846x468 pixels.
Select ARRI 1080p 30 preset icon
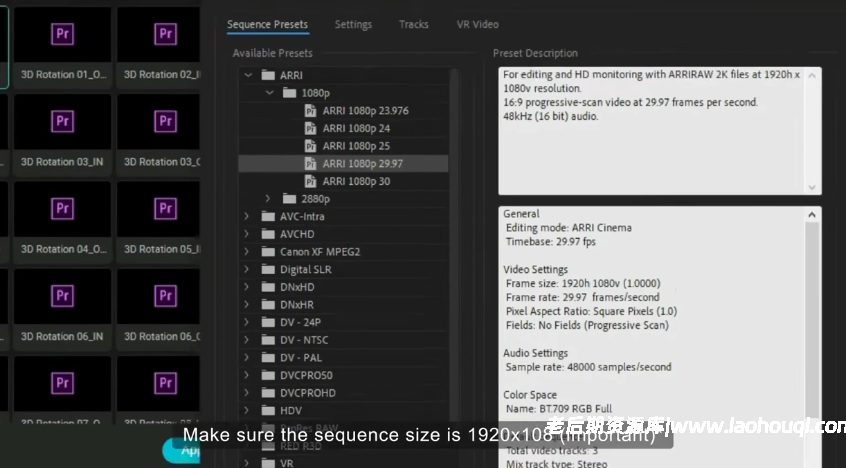coord(310,181)
